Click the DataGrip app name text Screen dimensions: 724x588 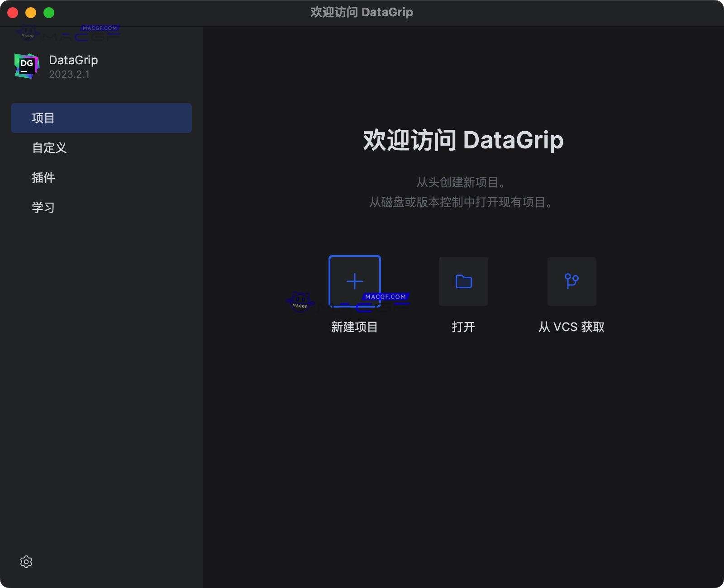pos(73,60)
